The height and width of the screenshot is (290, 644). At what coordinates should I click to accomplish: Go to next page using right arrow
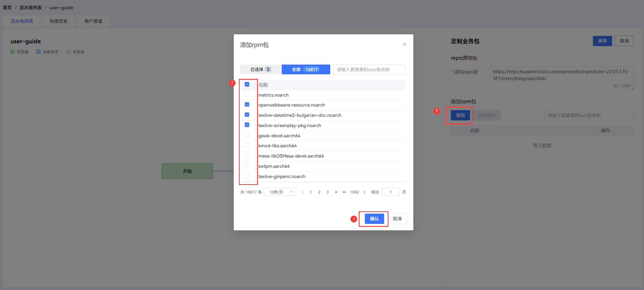(364, 192)
